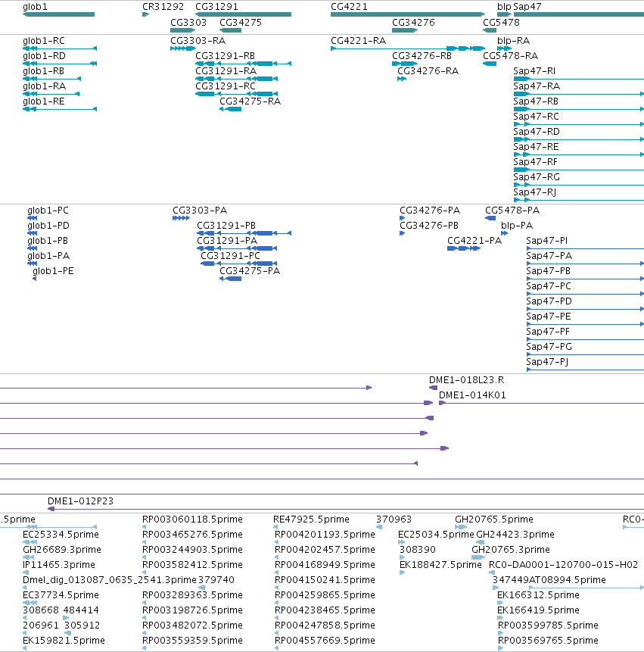Select EST GH20765.5prime

(x=494, y=519)
